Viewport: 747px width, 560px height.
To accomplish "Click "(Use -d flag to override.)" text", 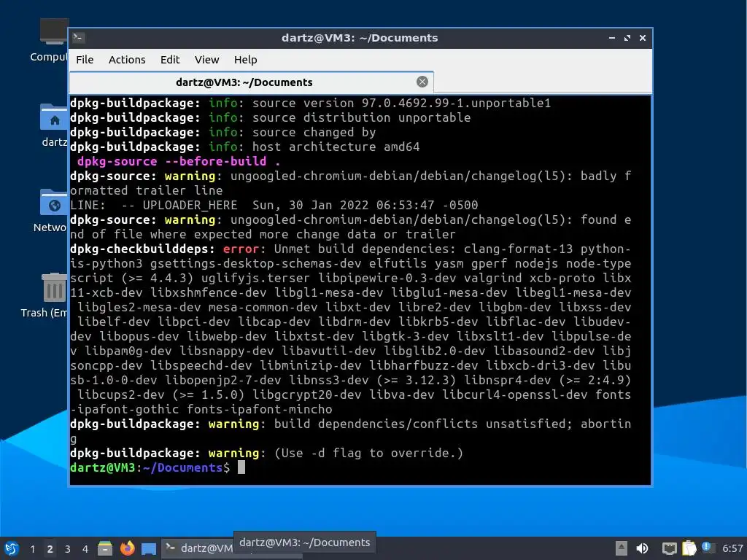I will click(368, 453).
